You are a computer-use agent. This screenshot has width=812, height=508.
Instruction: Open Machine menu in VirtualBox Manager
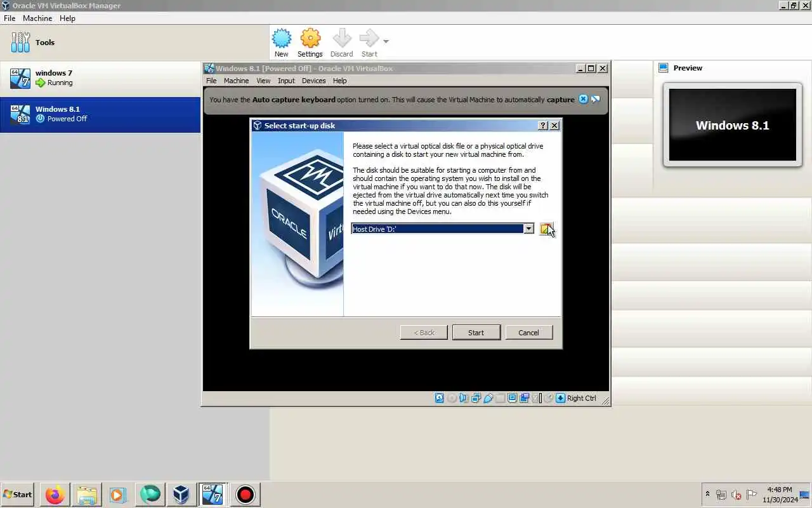pyautogui.click(x=37, y=18)
